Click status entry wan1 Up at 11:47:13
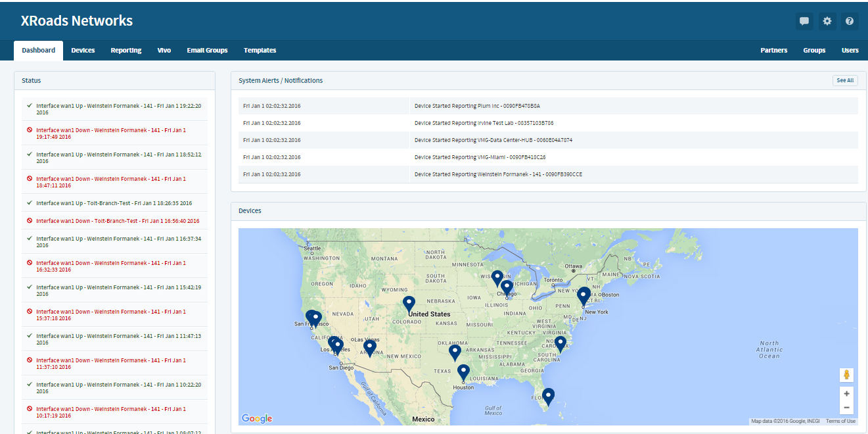This screenshot has width=868, height=434. pos(114,339)
